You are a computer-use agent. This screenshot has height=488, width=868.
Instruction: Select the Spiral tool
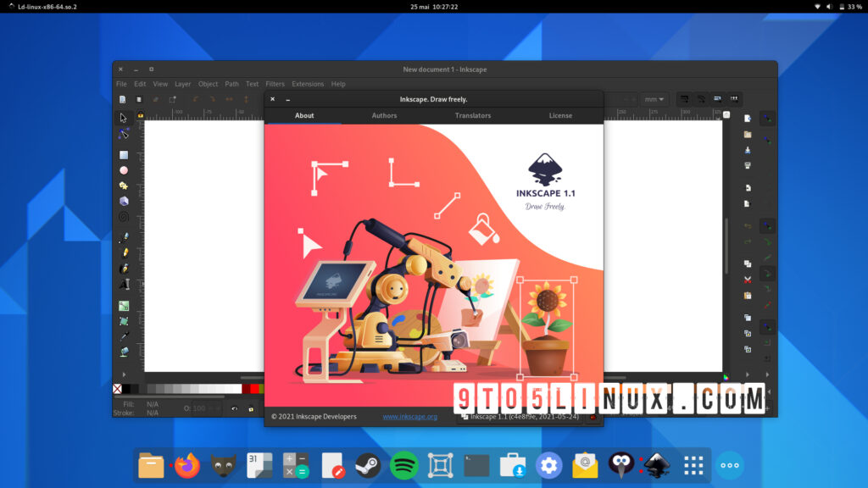(124, 217)
